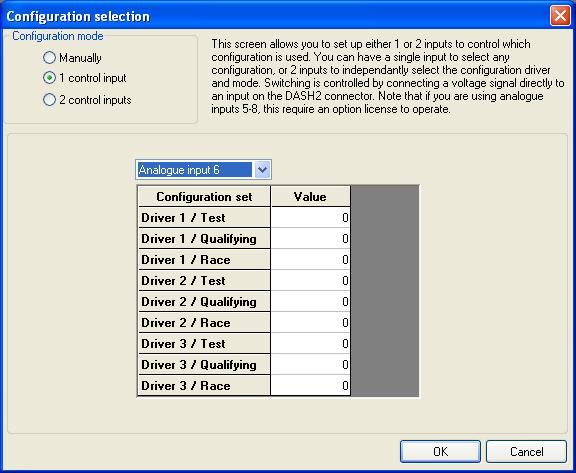Click the Cancel button
576x473 pixels.
click(x=526, y=451)
